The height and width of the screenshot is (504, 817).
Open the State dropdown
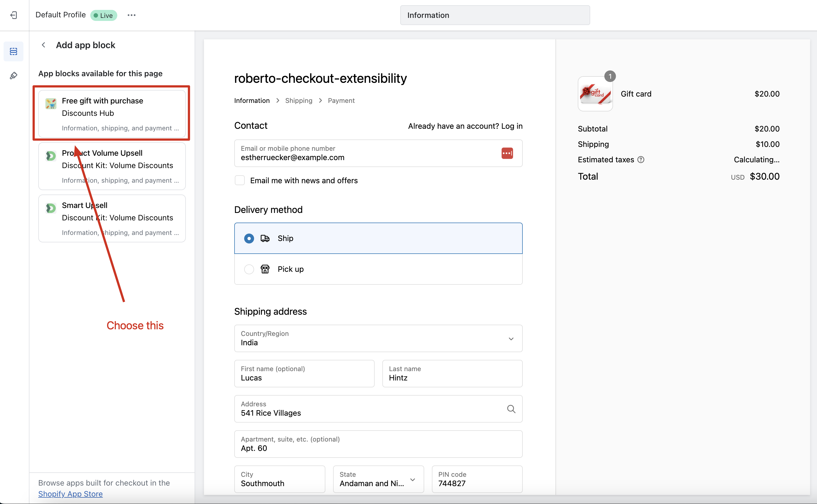pos(378,479)
